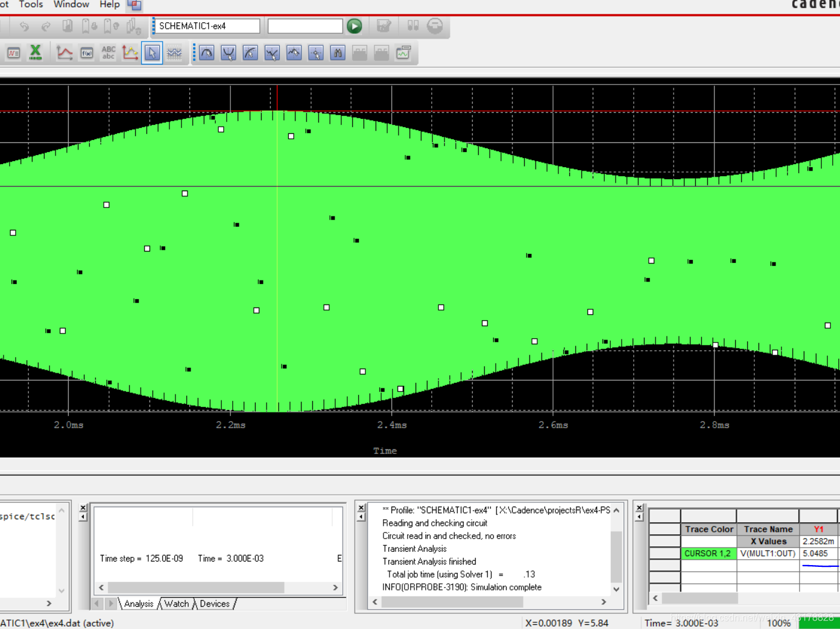Viewport: 840px width, 629px height.
Task: Click the "Transient Analysis finished" log line
Action: [x=429, y=561]
